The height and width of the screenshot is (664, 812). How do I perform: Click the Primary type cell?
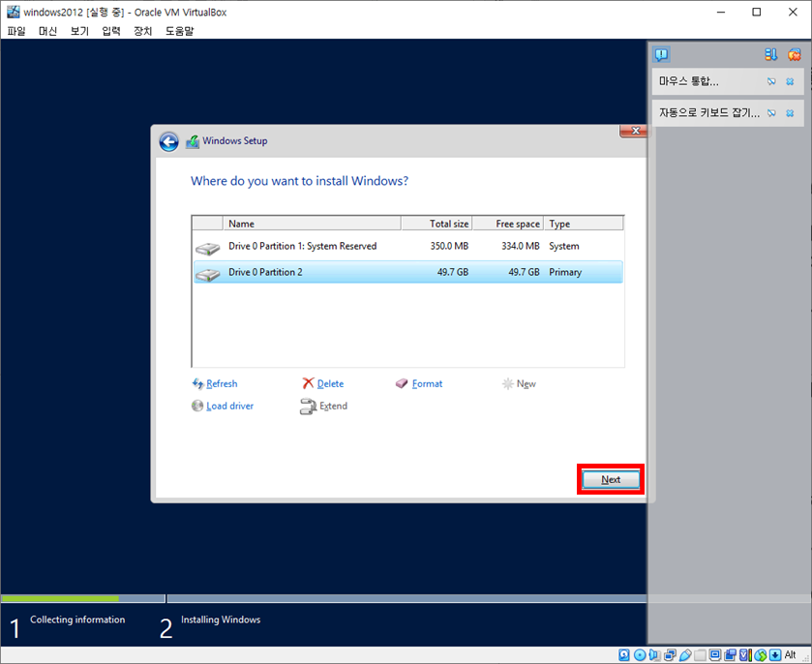click(x=565, y=272)
